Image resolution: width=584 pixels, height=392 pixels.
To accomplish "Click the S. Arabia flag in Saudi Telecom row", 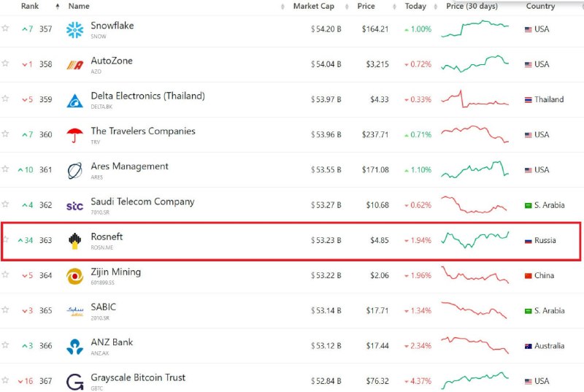I will pyautogui.click(x=528, y=206).
